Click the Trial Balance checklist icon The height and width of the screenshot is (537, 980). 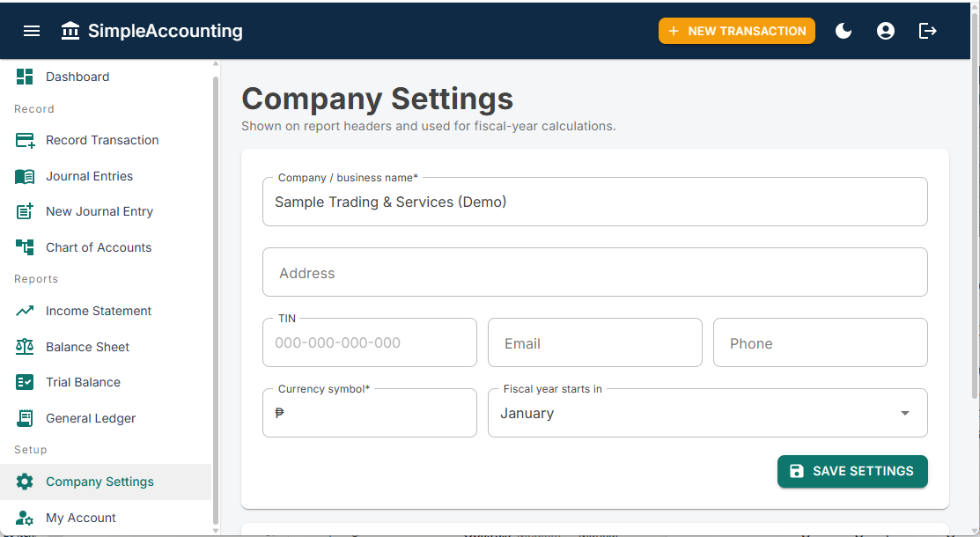25,382
